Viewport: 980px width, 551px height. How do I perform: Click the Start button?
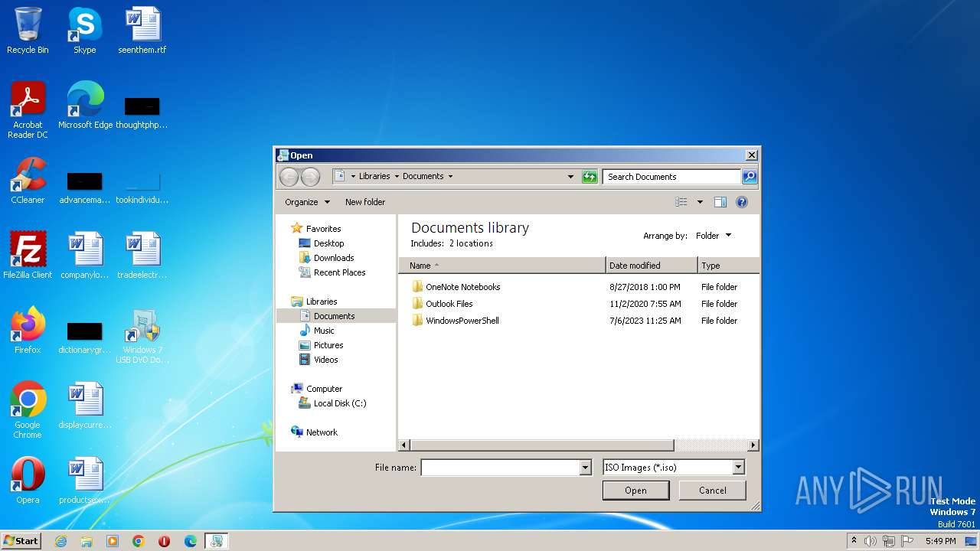tap(21, 541)
